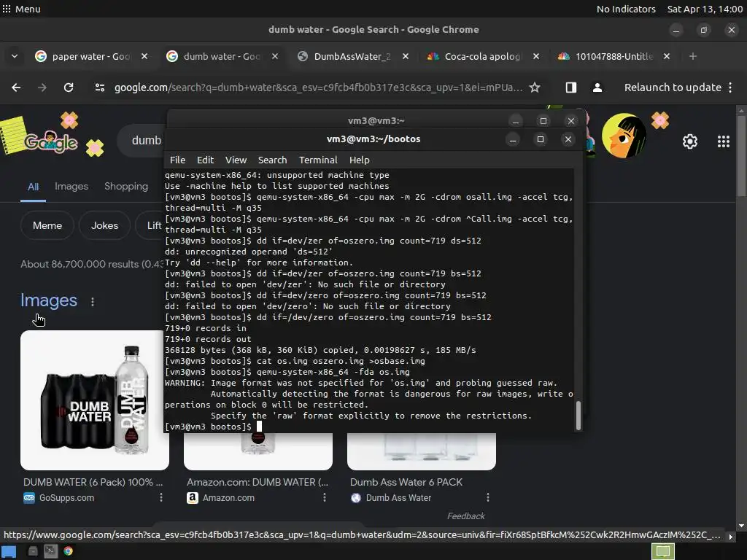
Task: Activate the taskbar Chrome icon
Action: pos(68,551)
